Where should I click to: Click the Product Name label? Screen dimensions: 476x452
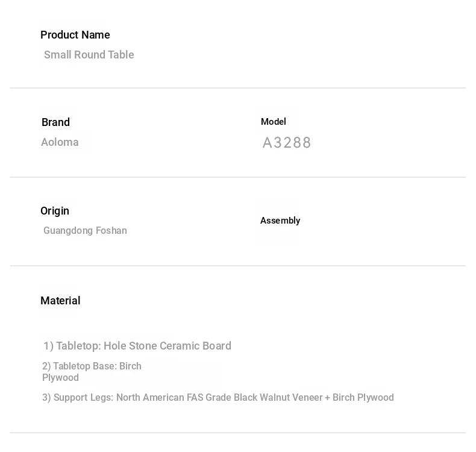(75, 35)
